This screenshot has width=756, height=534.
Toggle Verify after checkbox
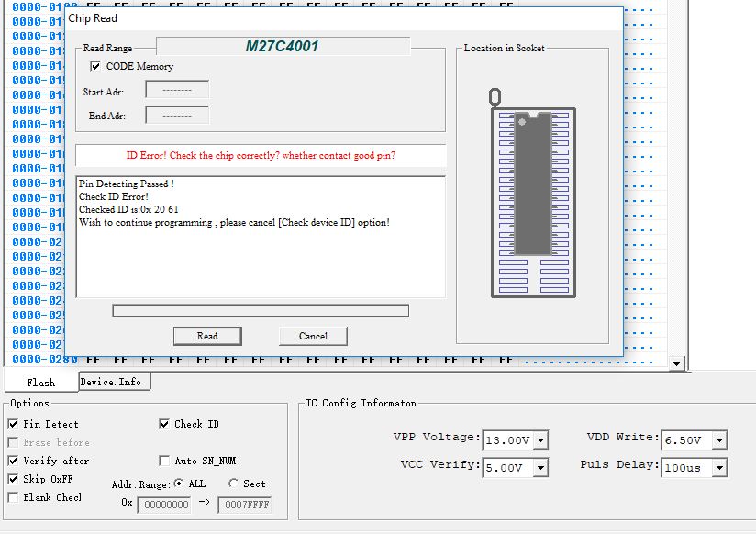click(x=14, y=461)
